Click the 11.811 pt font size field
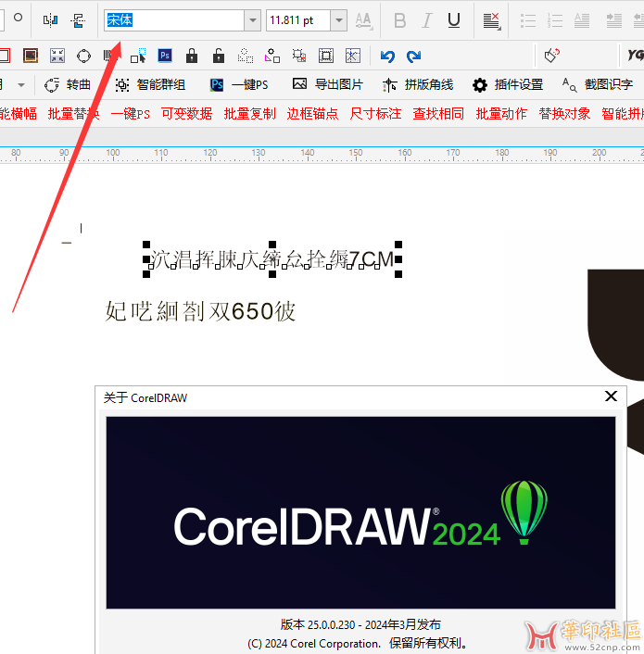This screenshot has height=654, width=644. [x=298, y=20]
